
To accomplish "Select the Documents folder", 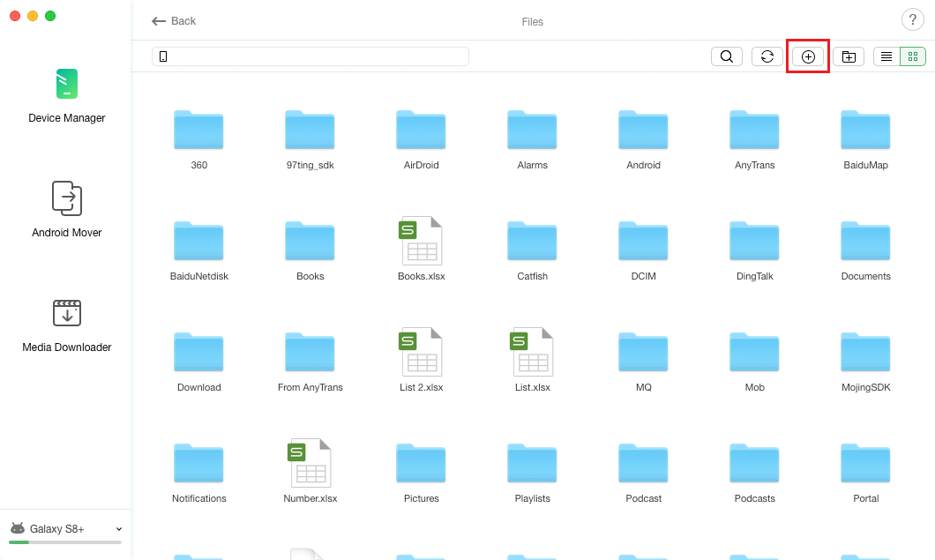I will pyautogui.click(x=865, y=241).
